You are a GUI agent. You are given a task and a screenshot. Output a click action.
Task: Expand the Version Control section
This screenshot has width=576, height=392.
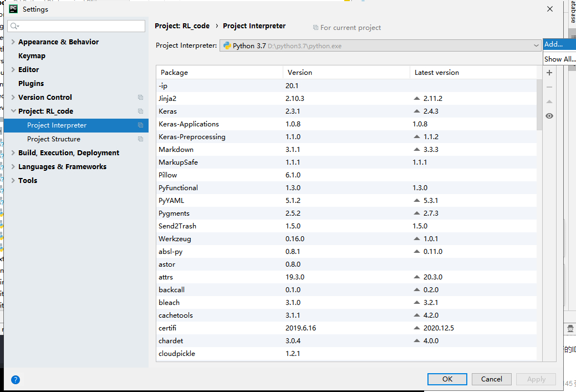click(x=13, y=98)
